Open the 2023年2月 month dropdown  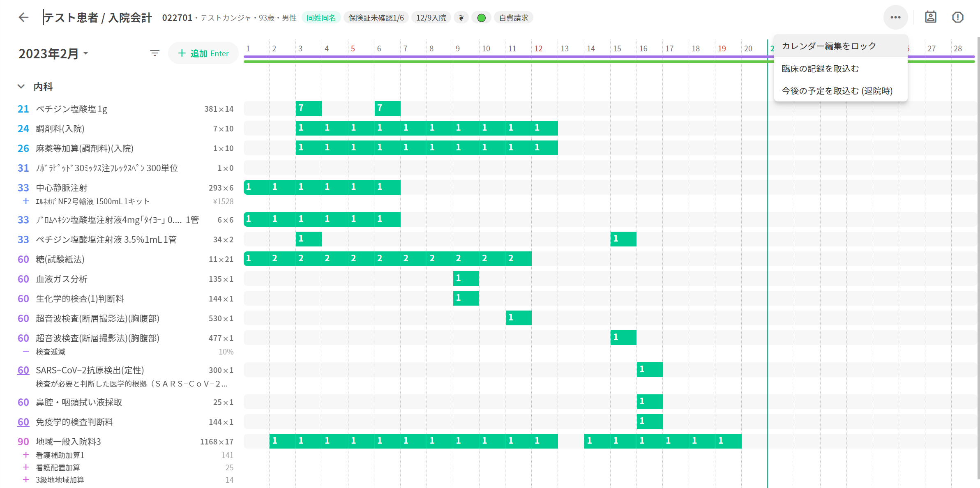(53, 53)
